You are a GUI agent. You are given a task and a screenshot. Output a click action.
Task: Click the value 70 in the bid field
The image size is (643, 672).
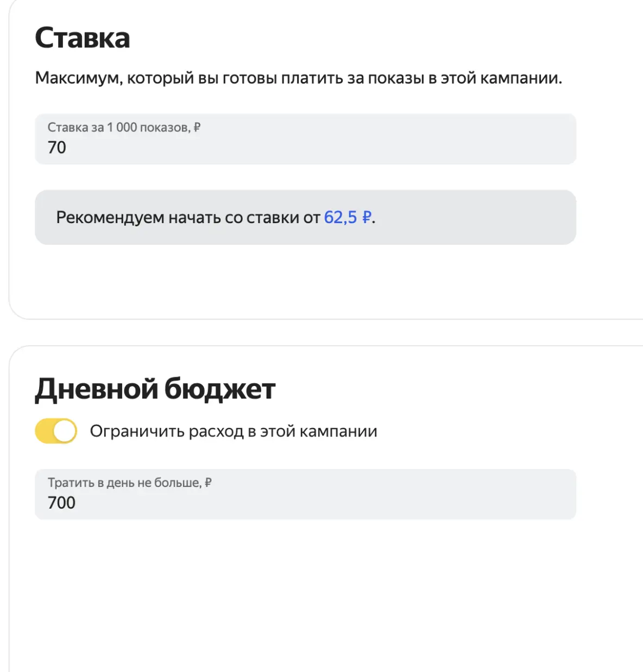pos(57,148)
